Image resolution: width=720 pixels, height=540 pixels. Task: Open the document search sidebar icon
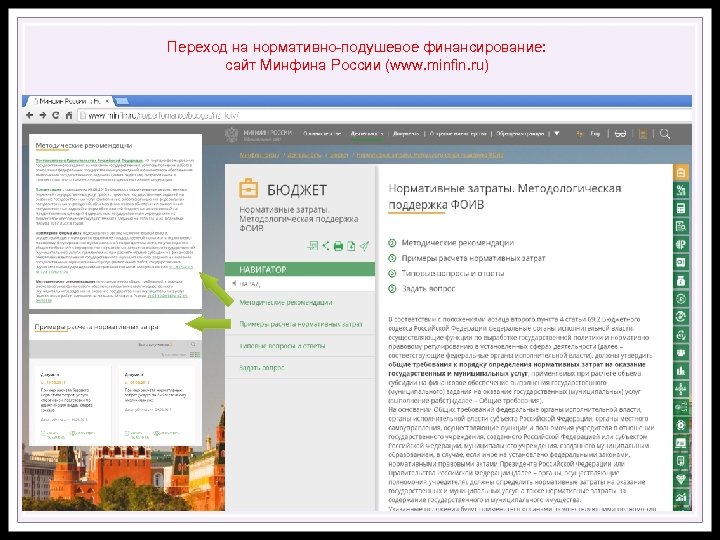681,226
